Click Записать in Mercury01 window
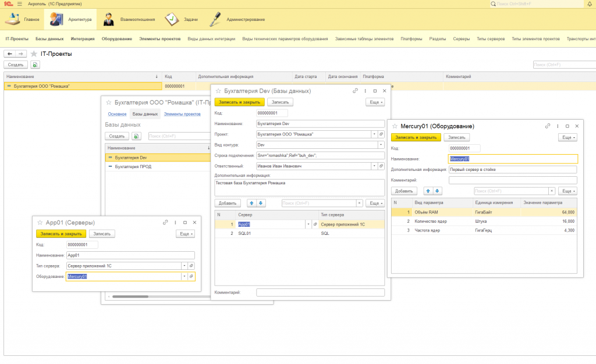 (456, 137)
